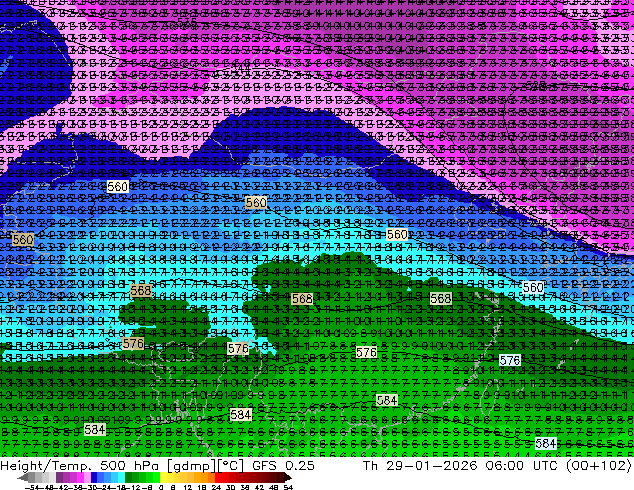The width and height of the screenshot is (634, 490).
Task: Select the bright red segment of the color bar
Action: click(218, 477)
